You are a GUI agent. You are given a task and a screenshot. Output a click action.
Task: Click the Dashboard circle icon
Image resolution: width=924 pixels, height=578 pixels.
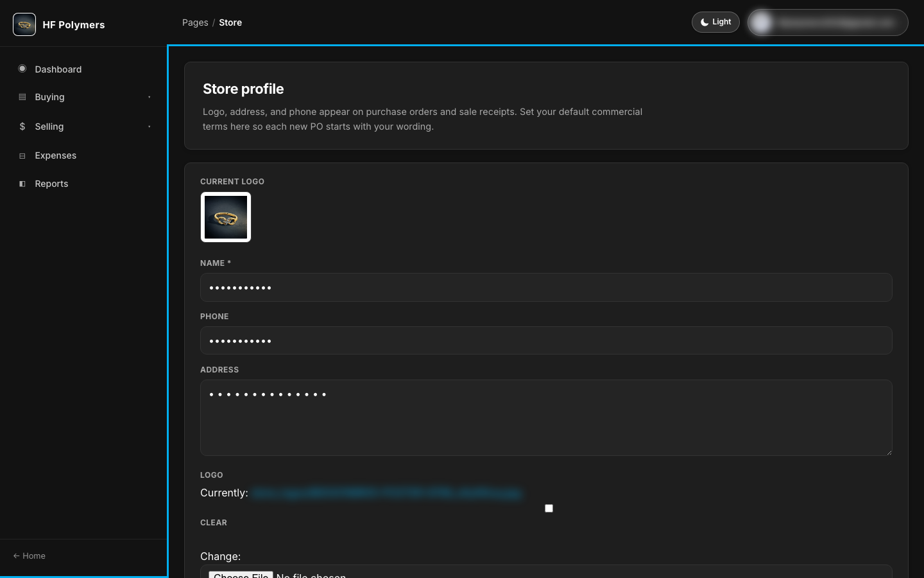pos(22,69)
